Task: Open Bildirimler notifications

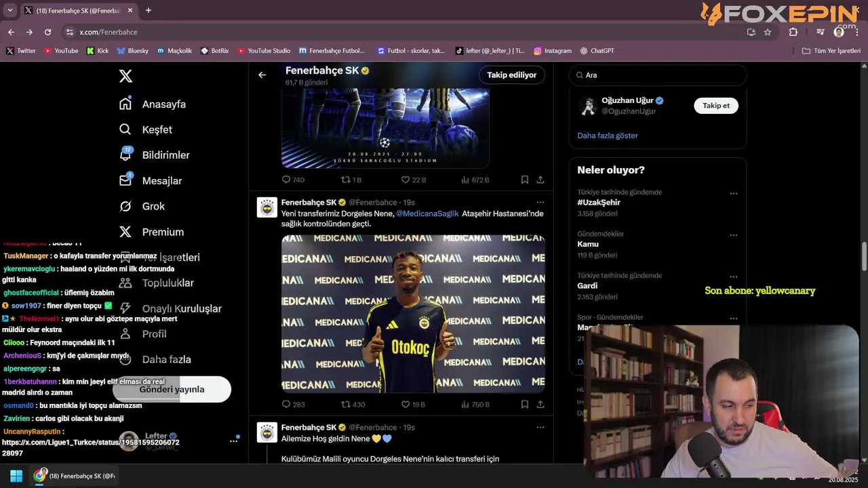Action: pyautogui.click(x=154, y=155)
